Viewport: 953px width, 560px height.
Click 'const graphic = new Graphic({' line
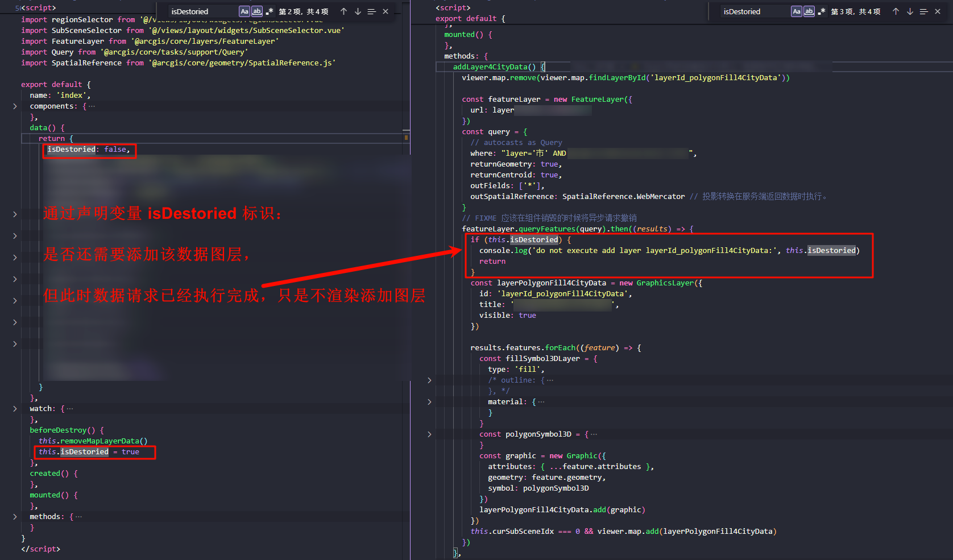[x=542, y=456]
